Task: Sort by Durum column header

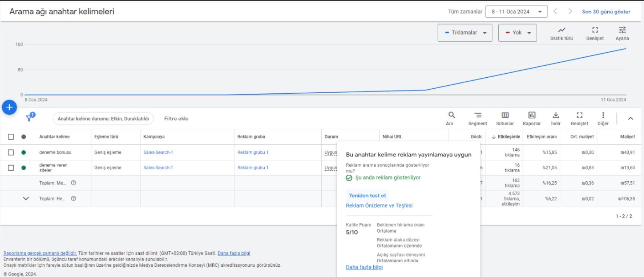Action: click(x=331, y=137)
